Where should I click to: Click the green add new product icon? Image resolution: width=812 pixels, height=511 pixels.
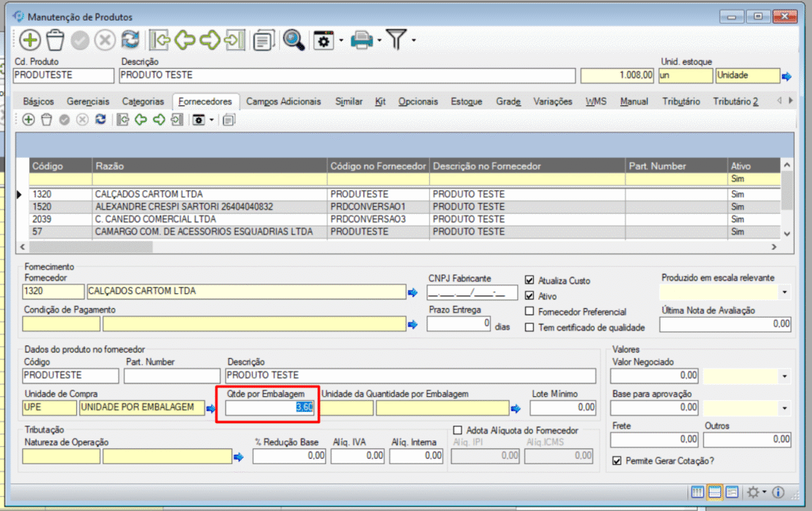30,40
